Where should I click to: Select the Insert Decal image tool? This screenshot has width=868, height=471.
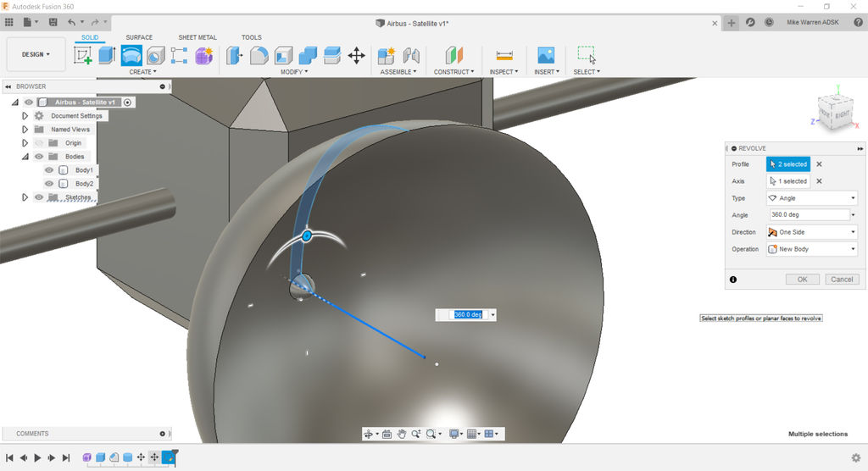(546, 55)
